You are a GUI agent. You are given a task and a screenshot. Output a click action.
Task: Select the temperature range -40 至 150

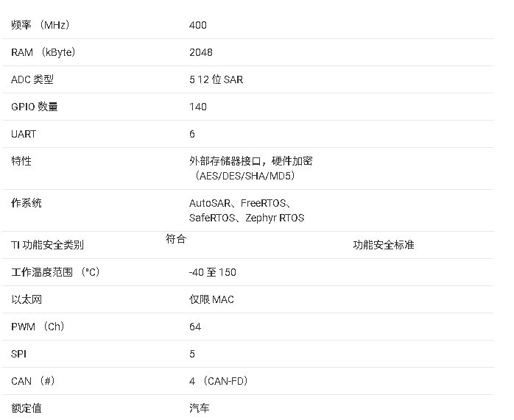coord(213,272)
